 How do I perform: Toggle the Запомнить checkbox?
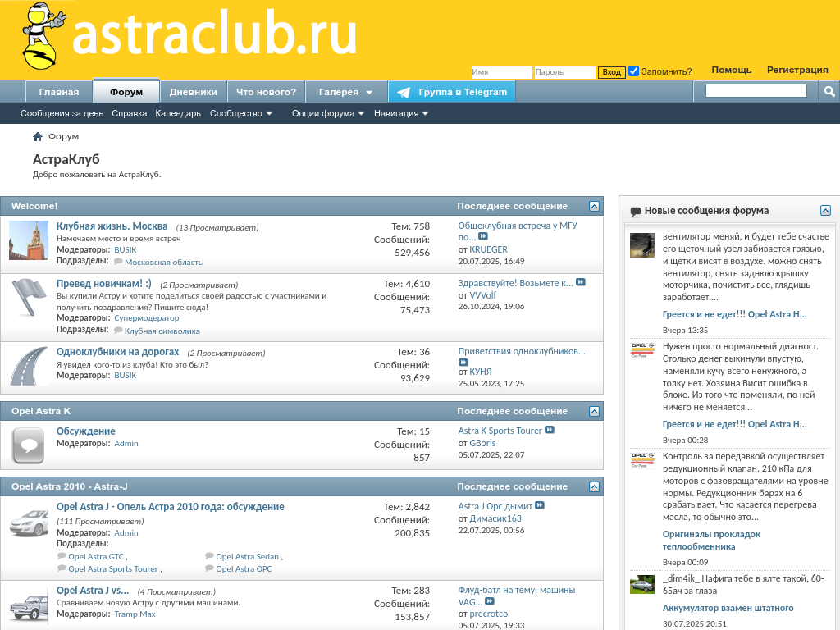click(x=633, y=71)
